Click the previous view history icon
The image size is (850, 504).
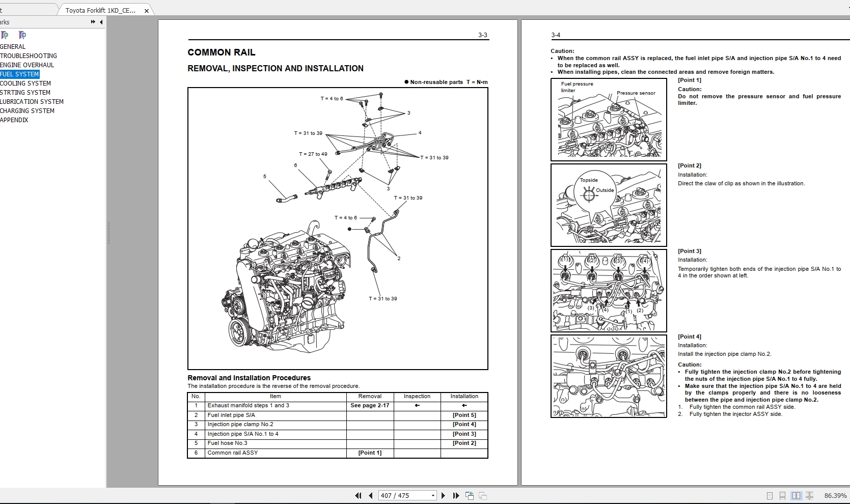coord(469,495)
